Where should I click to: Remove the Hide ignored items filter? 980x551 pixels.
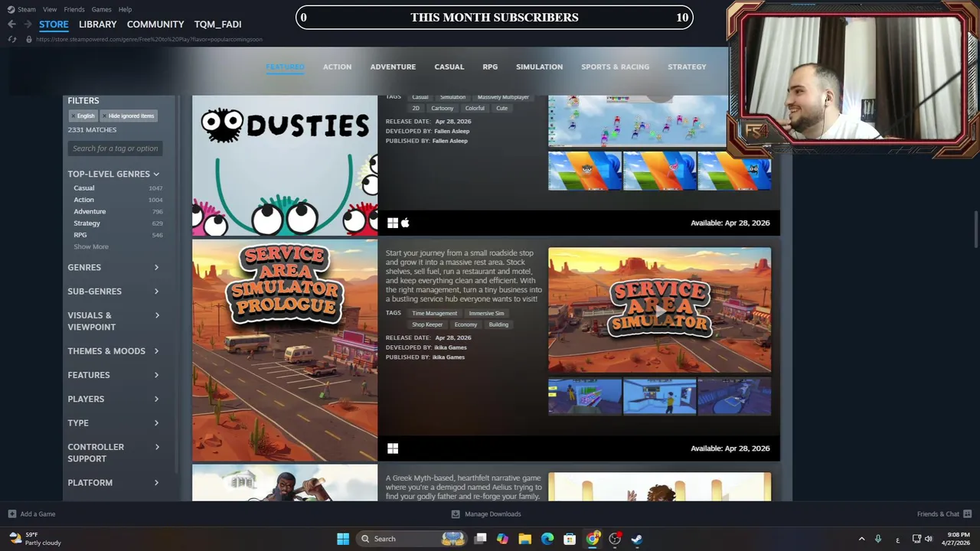(129, 116)
